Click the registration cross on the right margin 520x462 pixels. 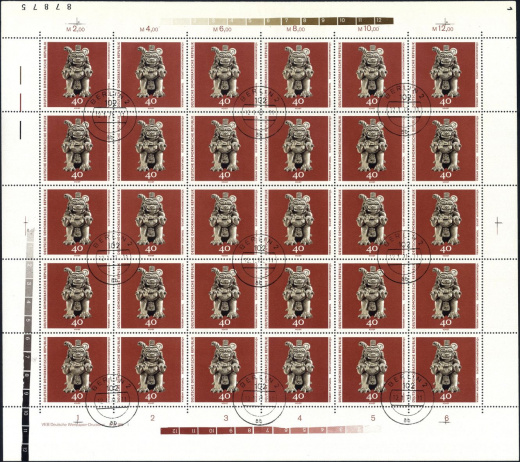(498, 225)
